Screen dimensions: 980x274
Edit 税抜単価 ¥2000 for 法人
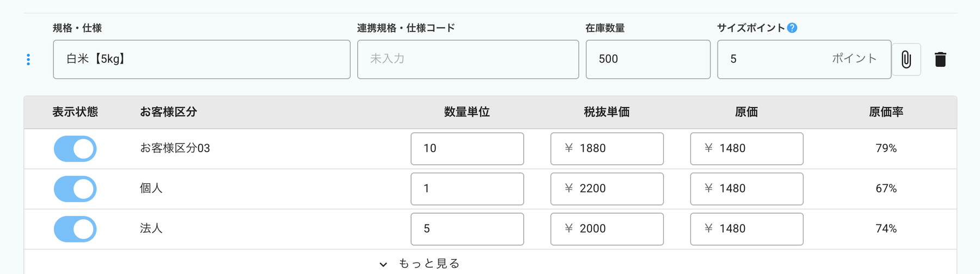point(607,229)
